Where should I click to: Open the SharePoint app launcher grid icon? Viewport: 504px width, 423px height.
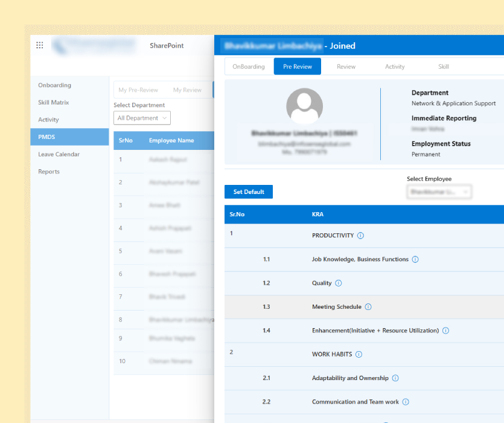pyautogui.click(x=40, y=45)
